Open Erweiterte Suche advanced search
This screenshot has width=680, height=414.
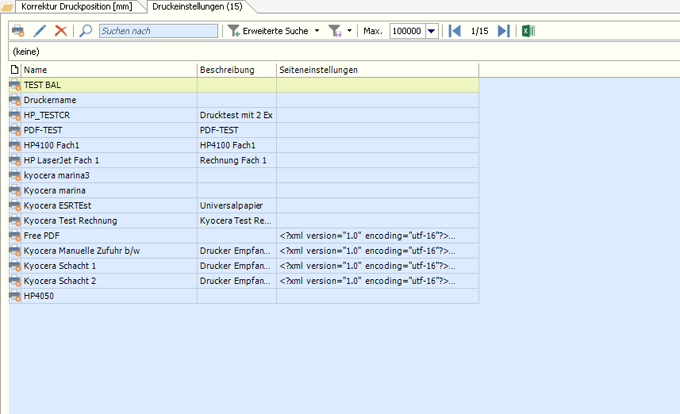click(268, 31)
